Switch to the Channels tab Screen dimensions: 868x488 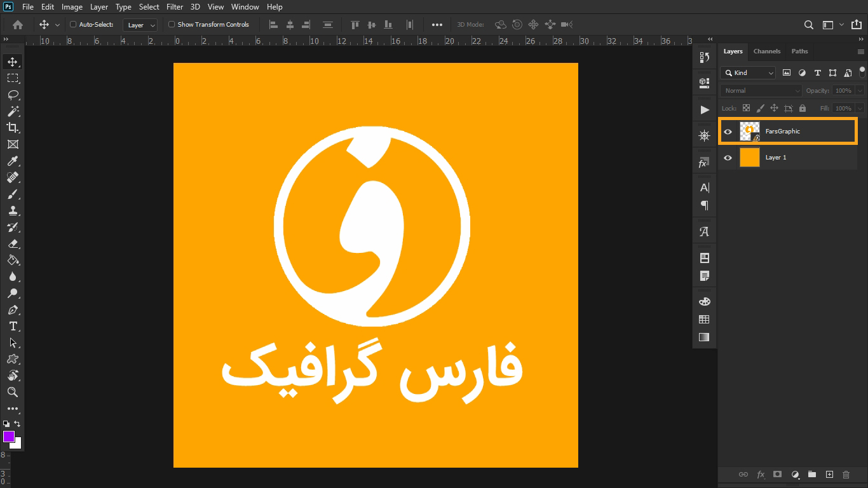coord(766,51)
